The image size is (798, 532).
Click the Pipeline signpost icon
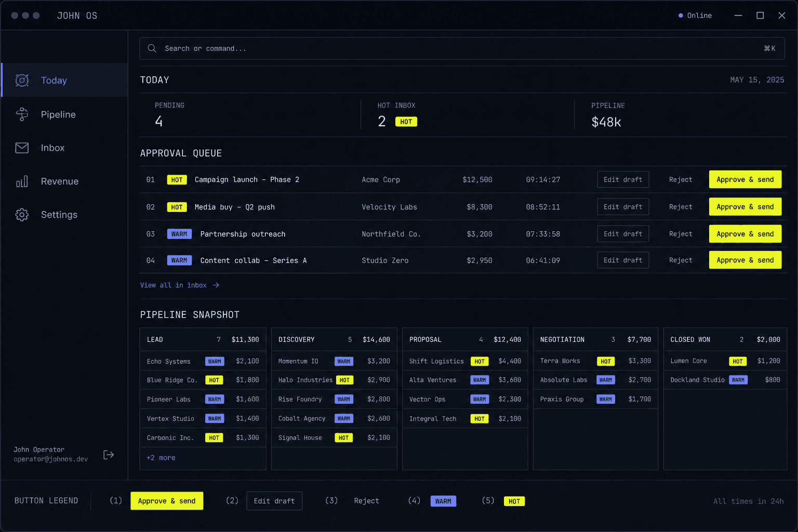pos(22,114)
